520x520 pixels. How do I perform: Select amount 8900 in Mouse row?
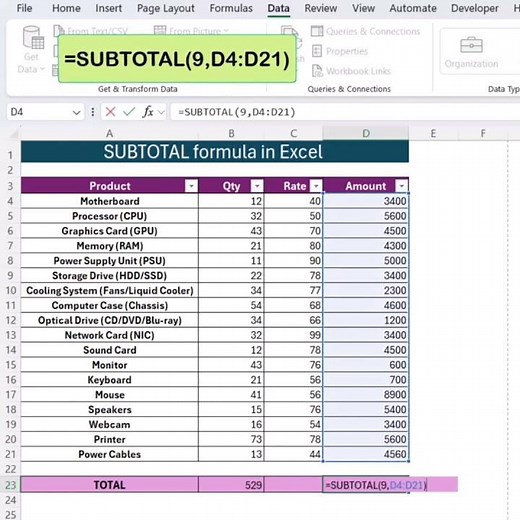(366, 395)
